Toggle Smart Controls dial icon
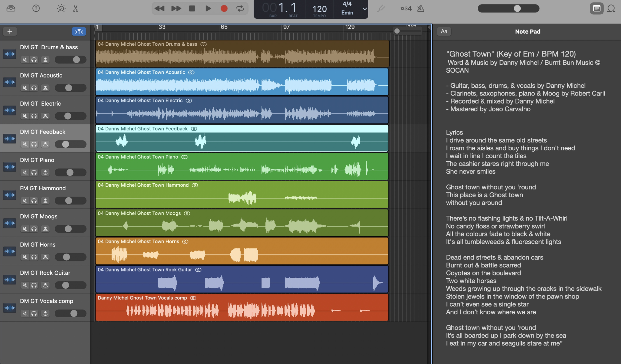 tap(61, 8)
